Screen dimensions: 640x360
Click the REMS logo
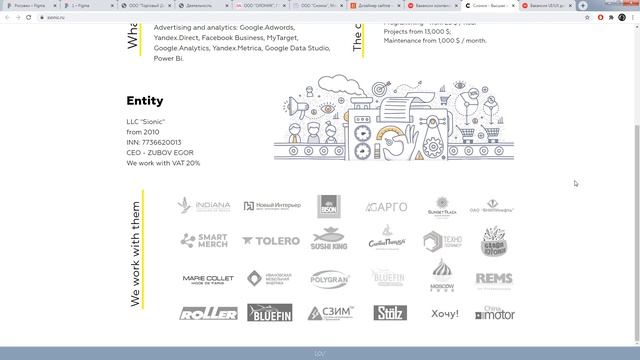[x=494, y=280]
